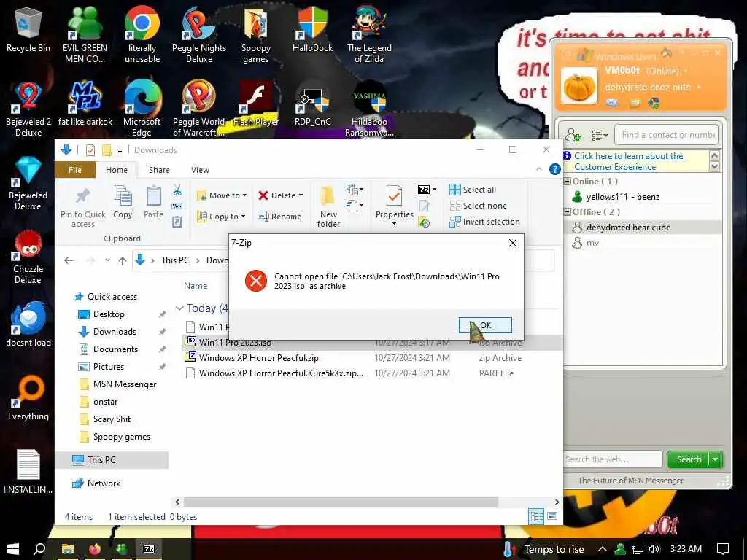Select the RDP_CnC desktop shortcut
Viewport: 747px width, 560px height.
click(x=312, y=104)
